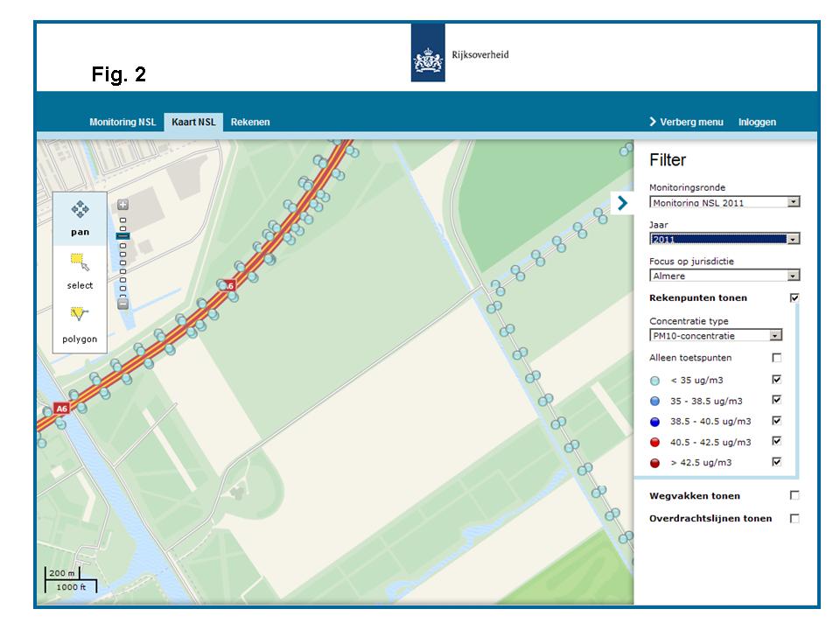This screenshot has height=630, width=840.
Task: Click the > 42.5 ug/m3 label
Action: [701, 463]
